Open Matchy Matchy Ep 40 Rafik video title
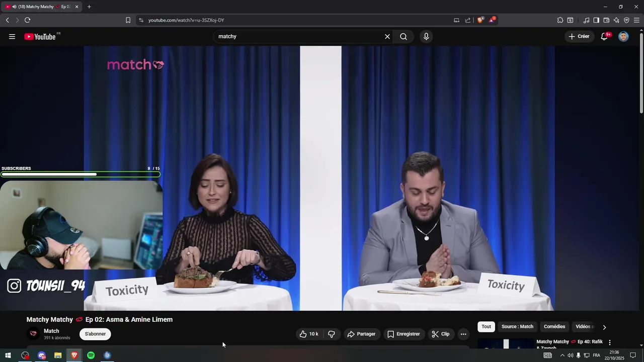This screenshot has height=362, width=644. point(569,344)
